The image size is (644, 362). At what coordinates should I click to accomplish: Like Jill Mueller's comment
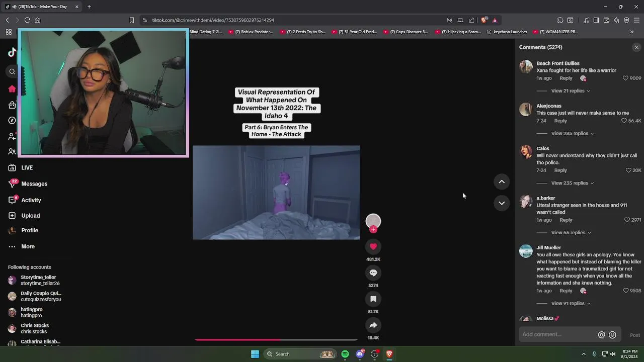coord(626,291)
